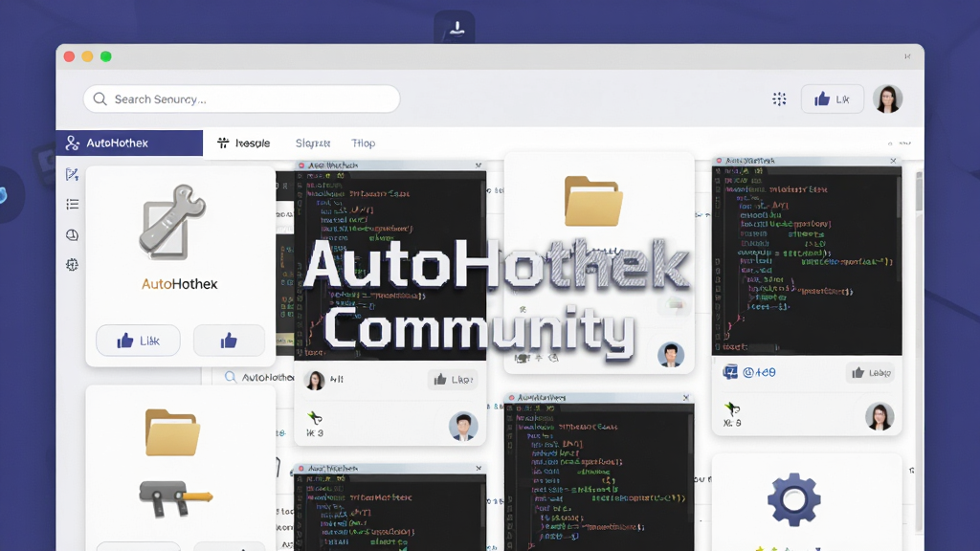Screen dimensions: 980x551
Task: Like the first center code post
Action: [x=453, y=379]
